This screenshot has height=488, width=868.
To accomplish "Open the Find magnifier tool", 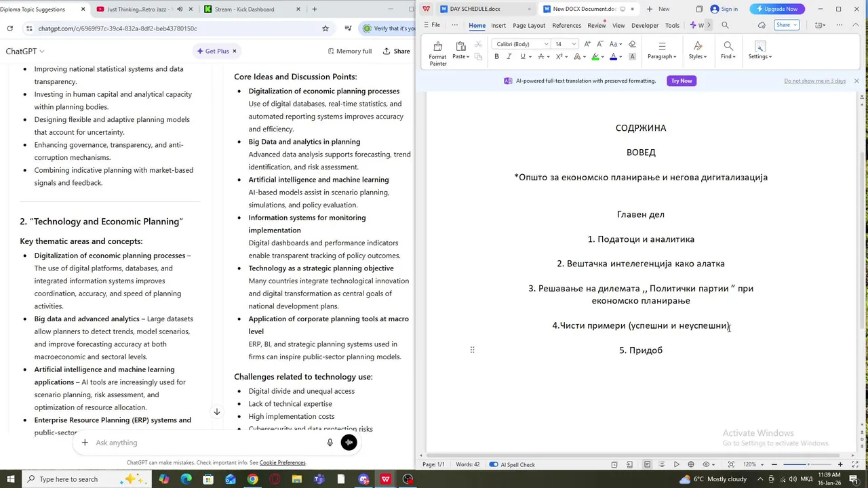I will point(728,46).
